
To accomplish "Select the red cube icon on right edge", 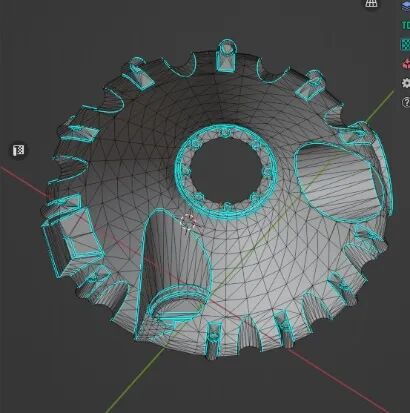I will point(406,63).
